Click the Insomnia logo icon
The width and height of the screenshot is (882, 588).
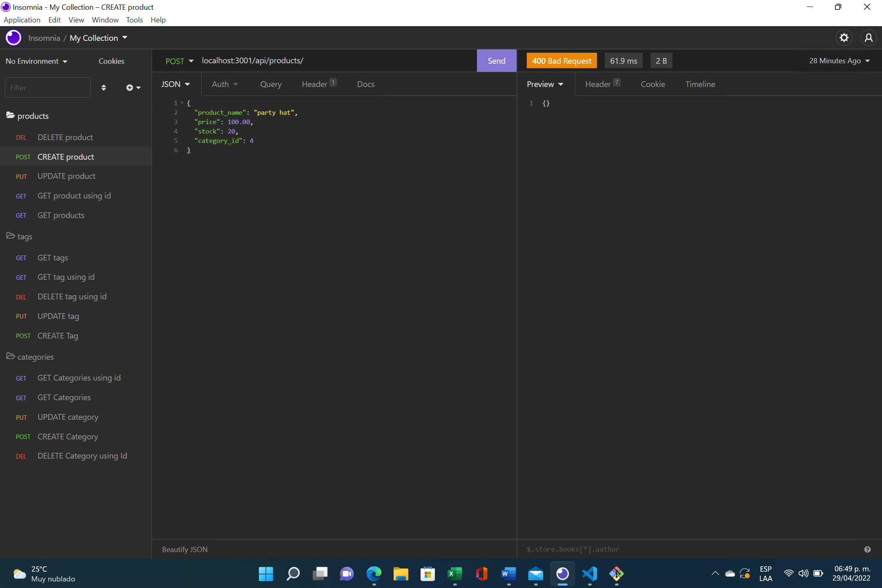[13, 38]
